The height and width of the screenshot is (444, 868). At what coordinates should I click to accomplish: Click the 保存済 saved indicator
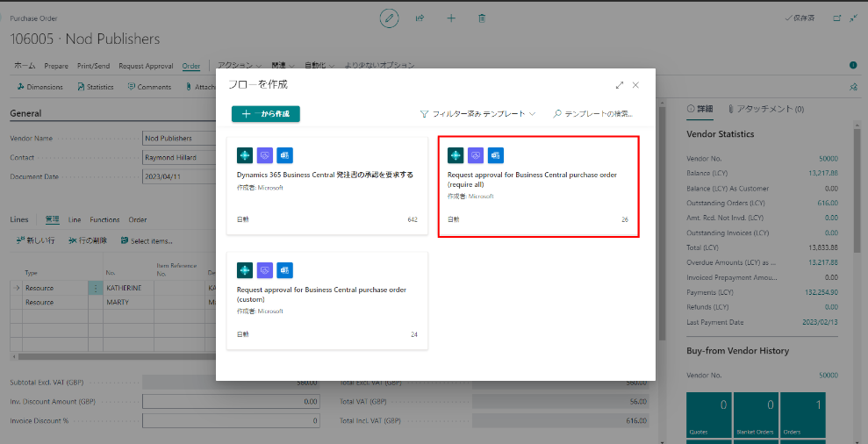coord(800,18)
